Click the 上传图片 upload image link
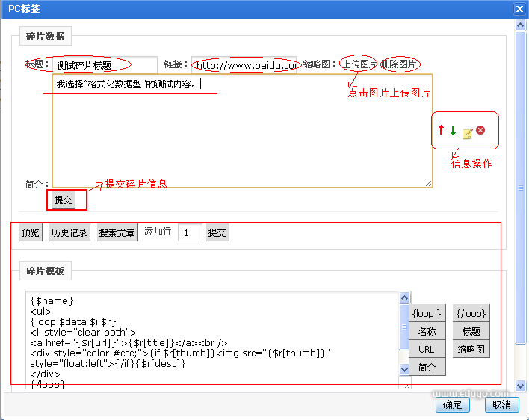Screen dimensions: 529x420 [359, 64]
